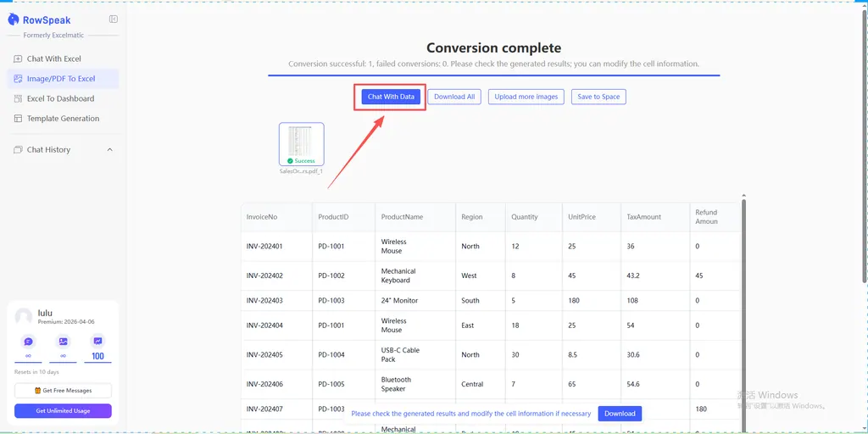Click the Chat History folder icon
The width and height of the screenshot is (868, 434).
(19, 150)
